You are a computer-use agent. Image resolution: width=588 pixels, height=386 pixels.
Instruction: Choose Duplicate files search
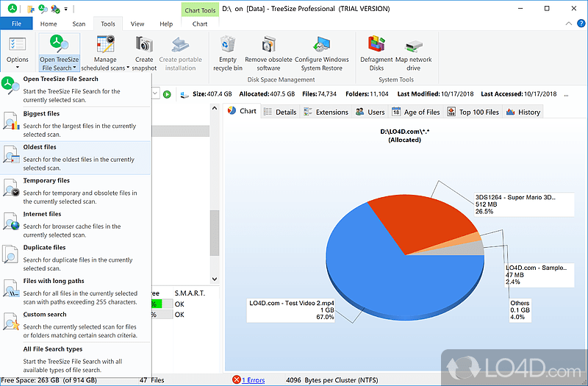click(76, 258)
